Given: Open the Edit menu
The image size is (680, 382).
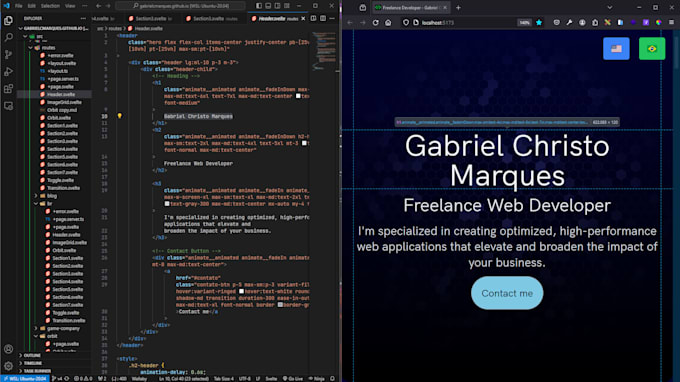Looking at the screenshot, I should point(32,6).
